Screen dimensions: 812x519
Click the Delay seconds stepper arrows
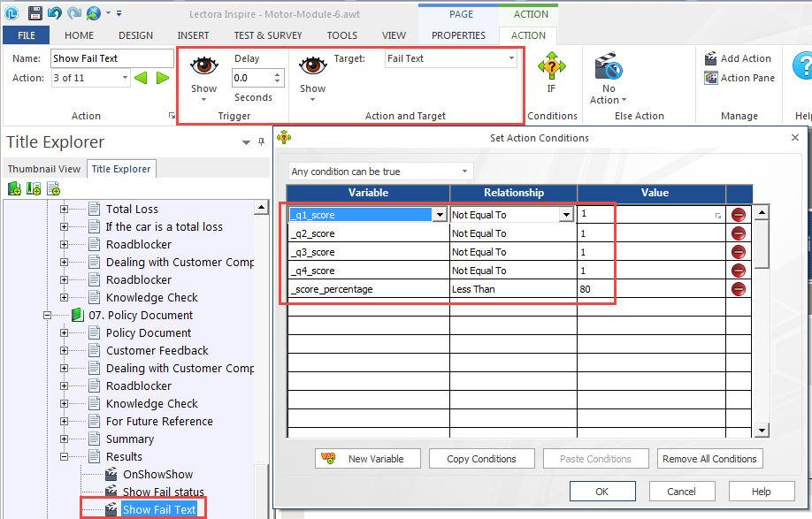278,78
